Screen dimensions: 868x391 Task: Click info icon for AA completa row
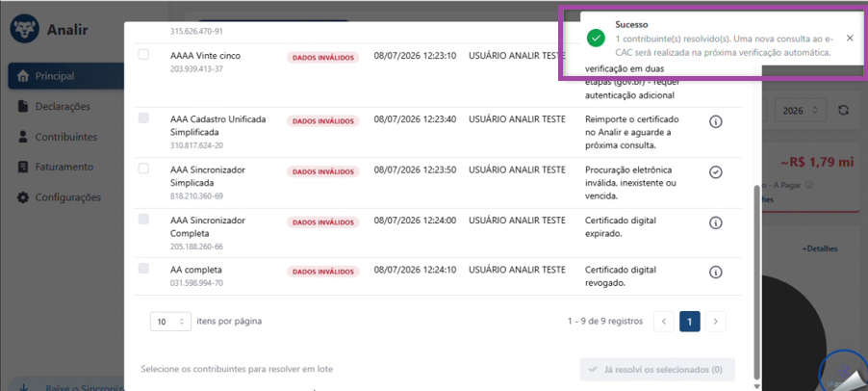point(715,273)
